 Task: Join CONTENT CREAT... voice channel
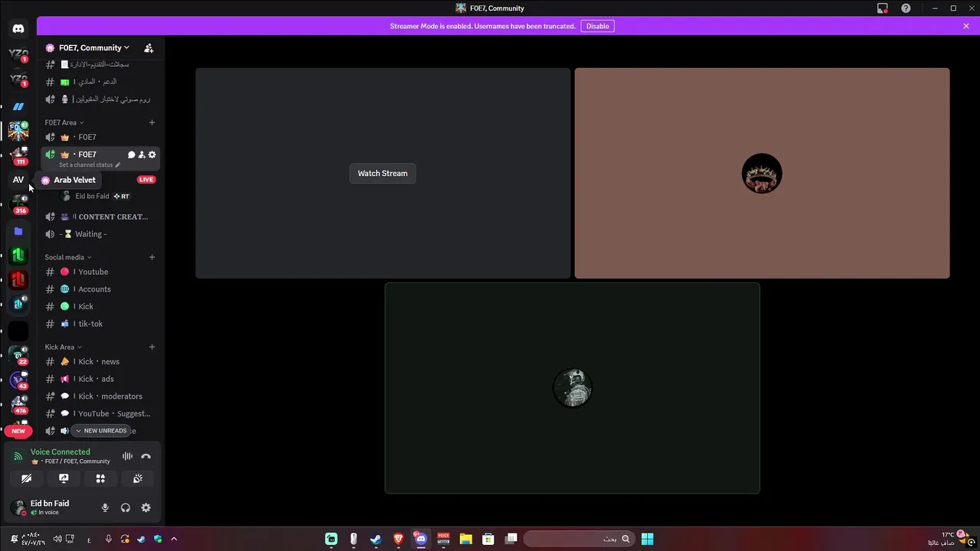tap(100, 217)
